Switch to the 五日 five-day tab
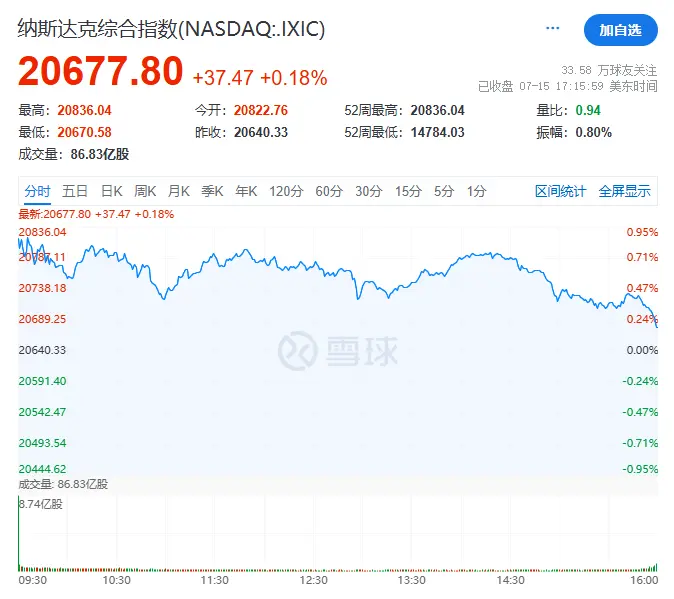This screenshot has height=599, width=674. [x=75, y=191]
